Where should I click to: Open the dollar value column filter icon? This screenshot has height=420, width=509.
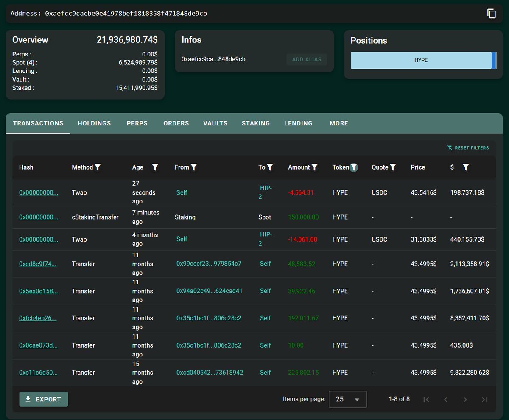click(466, 167)
